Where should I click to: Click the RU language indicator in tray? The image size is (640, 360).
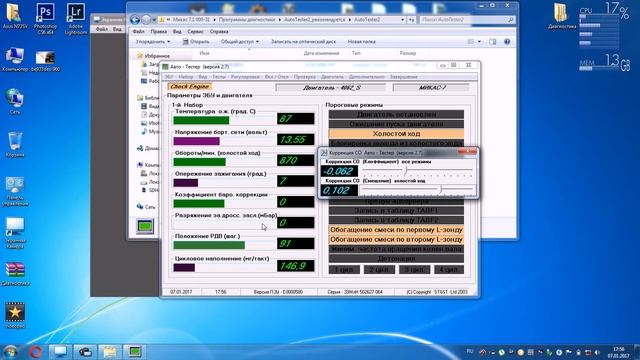point(470,351)
